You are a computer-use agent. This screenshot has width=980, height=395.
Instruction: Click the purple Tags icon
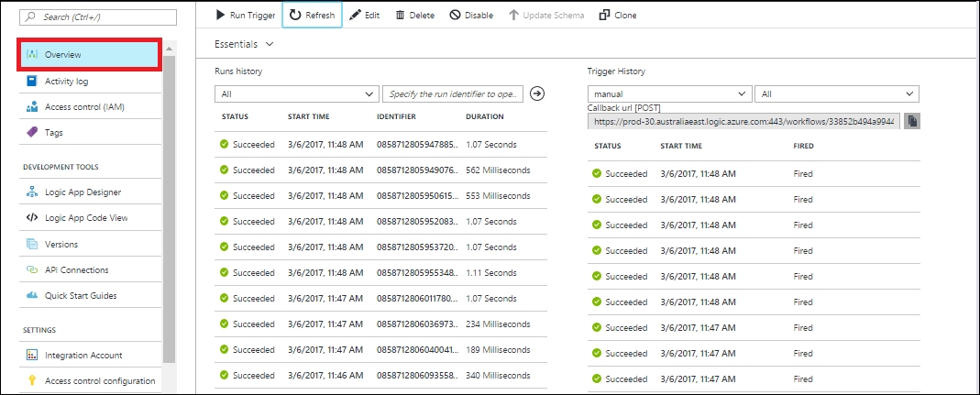pyautogui.click(x=32, y=133)
